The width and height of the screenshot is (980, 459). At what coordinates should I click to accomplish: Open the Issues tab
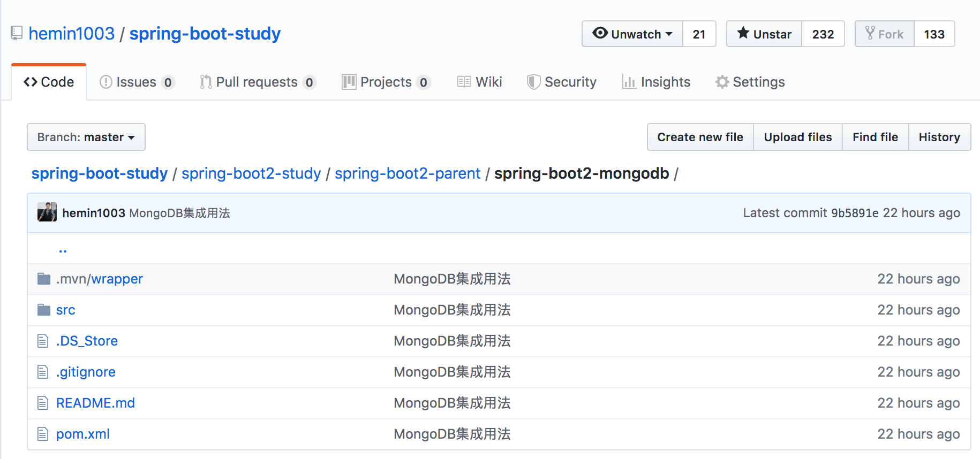[137, 82]
